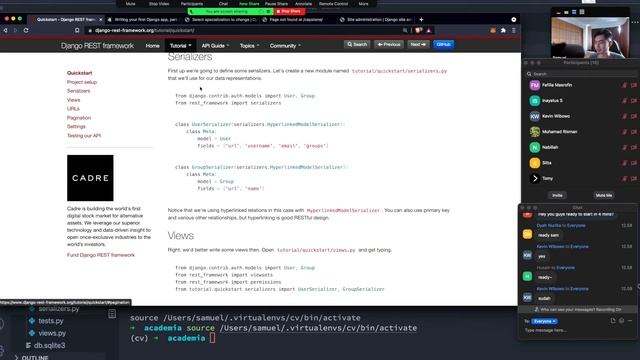Image resolution: width=640 pixels, height=360 pixels.
Task: Open the Tutorial dropdown in navbar
Action: pyautogui.click(x=180, y=46)
